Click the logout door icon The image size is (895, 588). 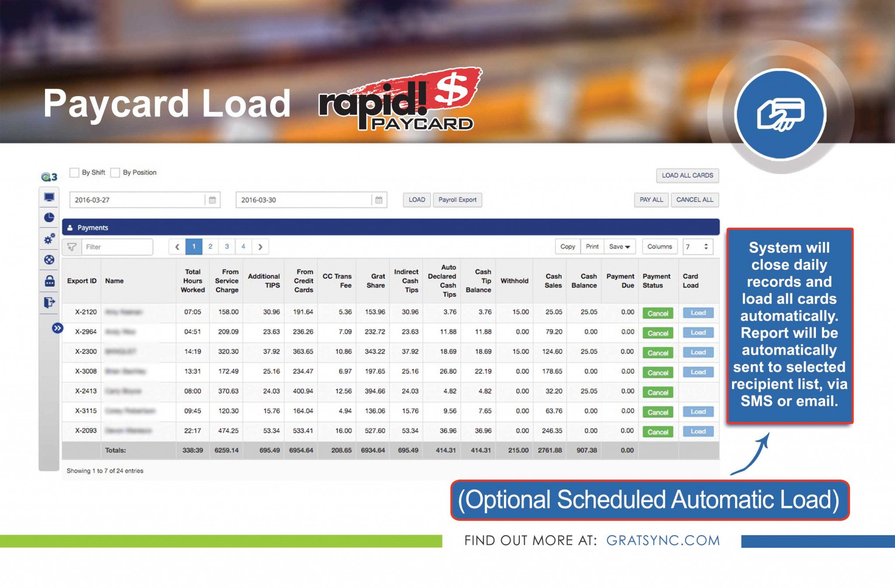49,302
